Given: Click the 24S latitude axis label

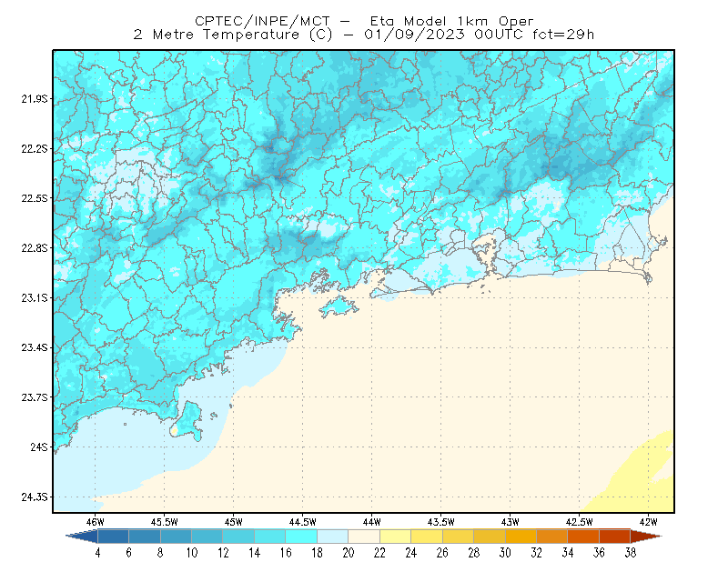Looking at the screenshot, I should (38, 447).
